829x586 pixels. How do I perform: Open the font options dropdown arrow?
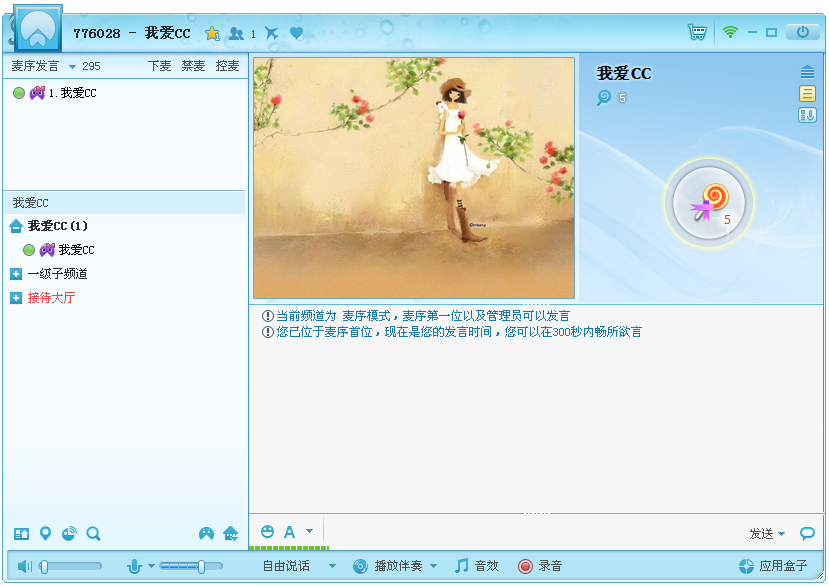tap(309, 531)
